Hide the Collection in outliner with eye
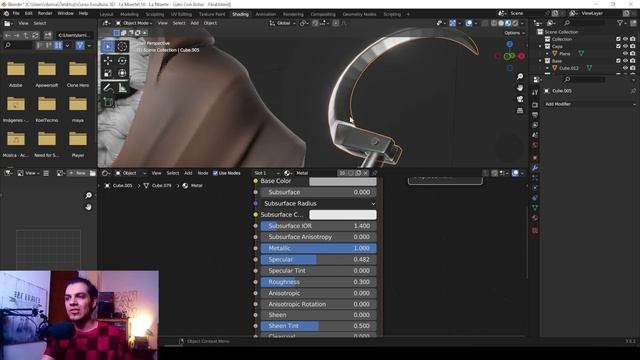The image size is (640, 360). [625, 39]
